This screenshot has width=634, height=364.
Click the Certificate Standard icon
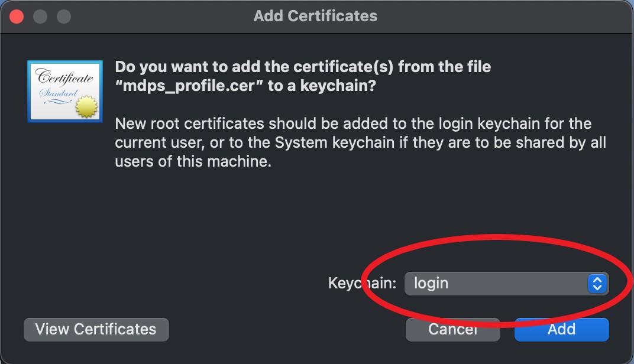(x=64, y=92)
